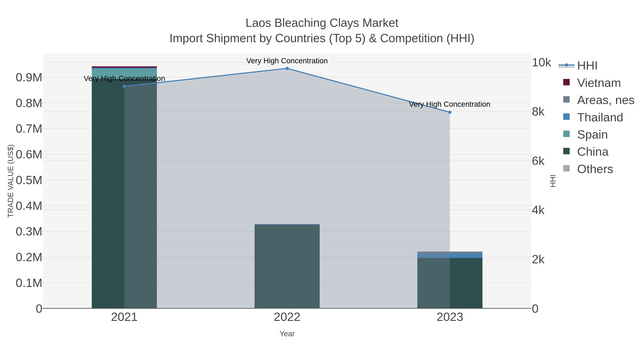Click the 2022 Very High Concentration annotation
Image resolution: width=644 pixels, height=362 pixels.
pos(287,61)
